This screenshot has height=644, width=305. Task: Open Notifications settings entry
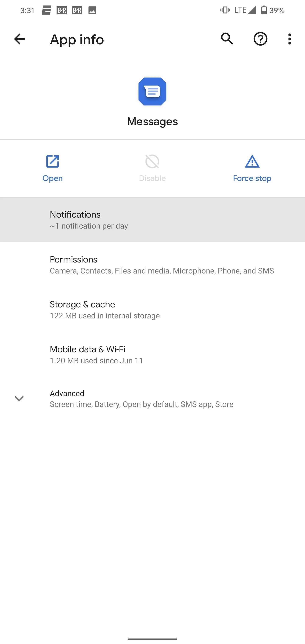coord(152,220)
